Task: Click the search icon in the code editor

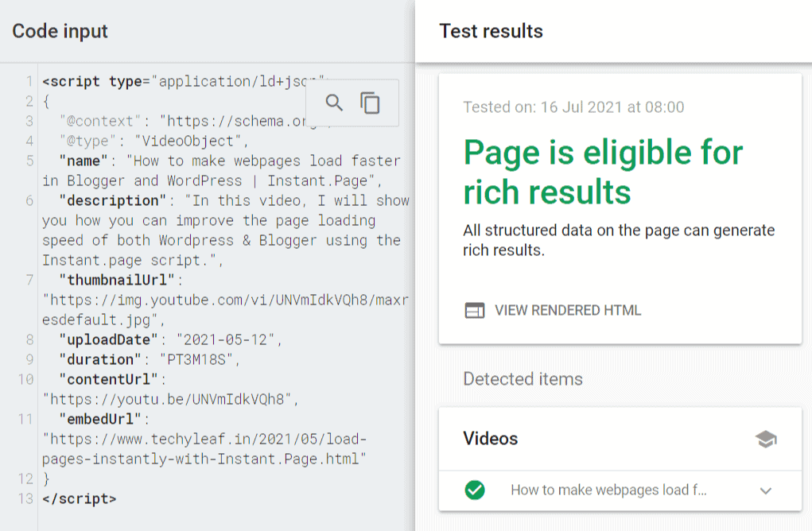Action: 334,103
